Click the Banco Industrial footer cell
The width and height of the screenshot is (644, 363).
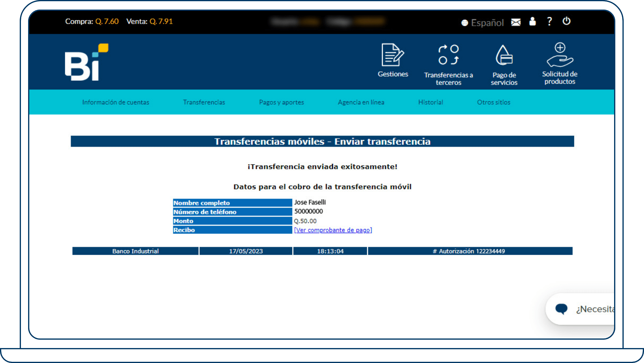coord(135,251)
